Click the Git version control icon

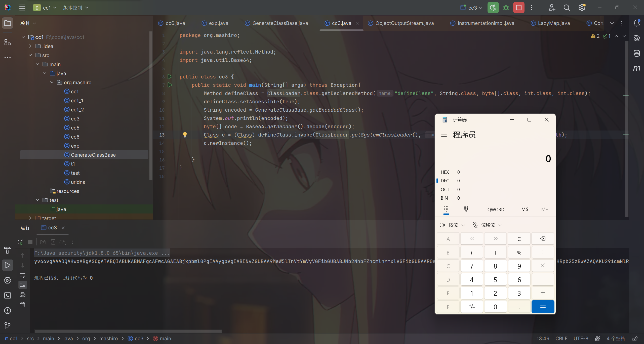pyautogui.click(x=8, y=326)
